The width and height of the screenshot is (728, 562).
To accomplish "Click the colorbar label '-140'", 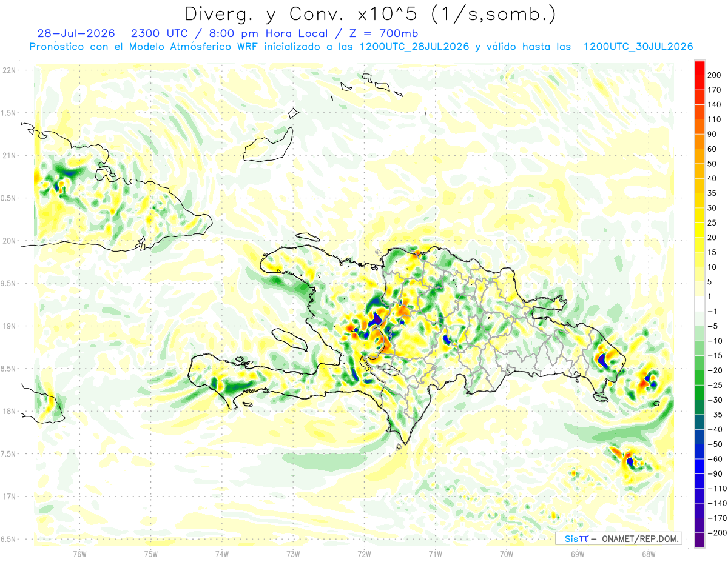I will point(718,503).
